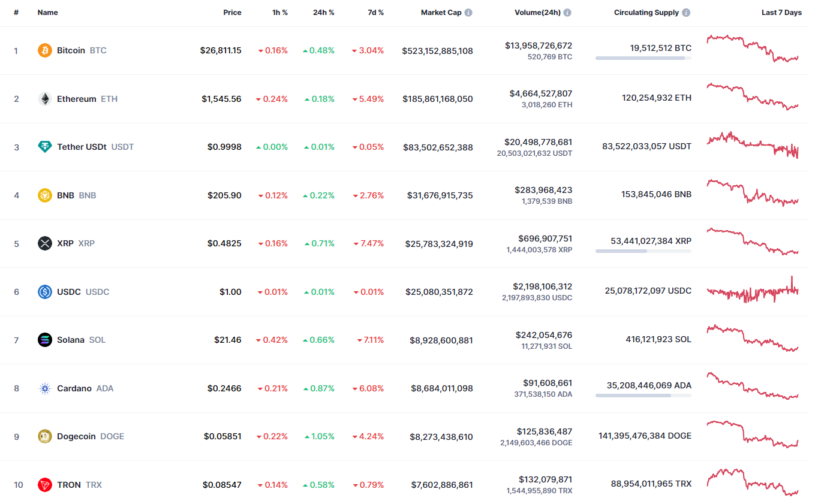Sort by 24h % column header
Screen dimensions: 833x504
(323, 13)
